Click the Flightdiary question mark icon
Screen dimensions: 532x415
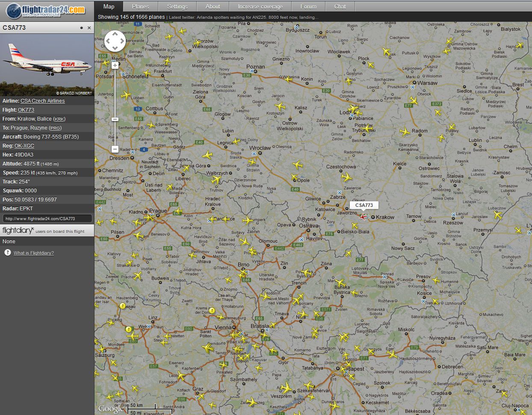click(7, 253)
